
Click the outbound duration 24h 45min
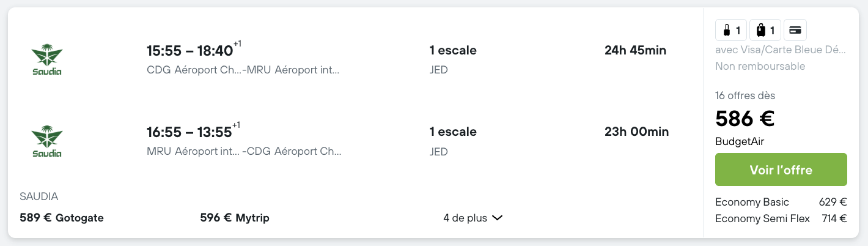635,50
